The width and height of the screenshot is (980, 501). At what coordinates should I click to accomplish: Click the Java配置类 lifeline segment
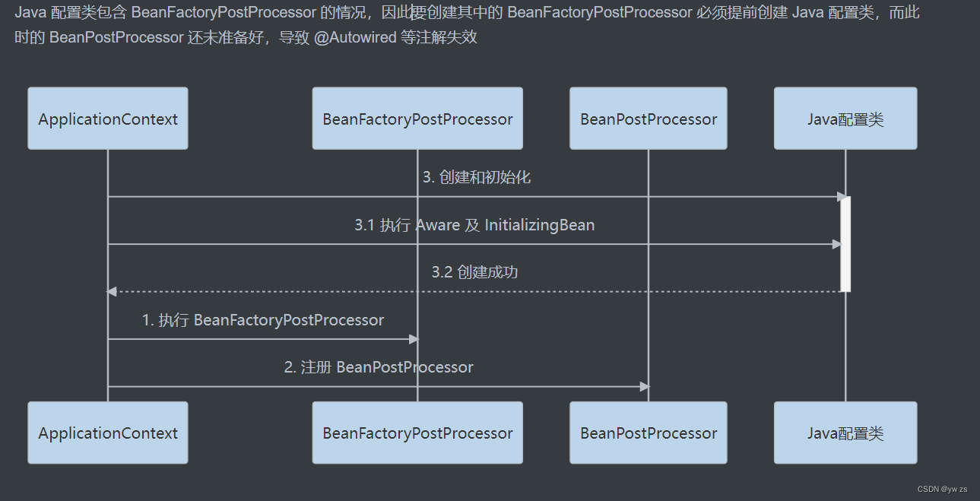tap(845, 350)
